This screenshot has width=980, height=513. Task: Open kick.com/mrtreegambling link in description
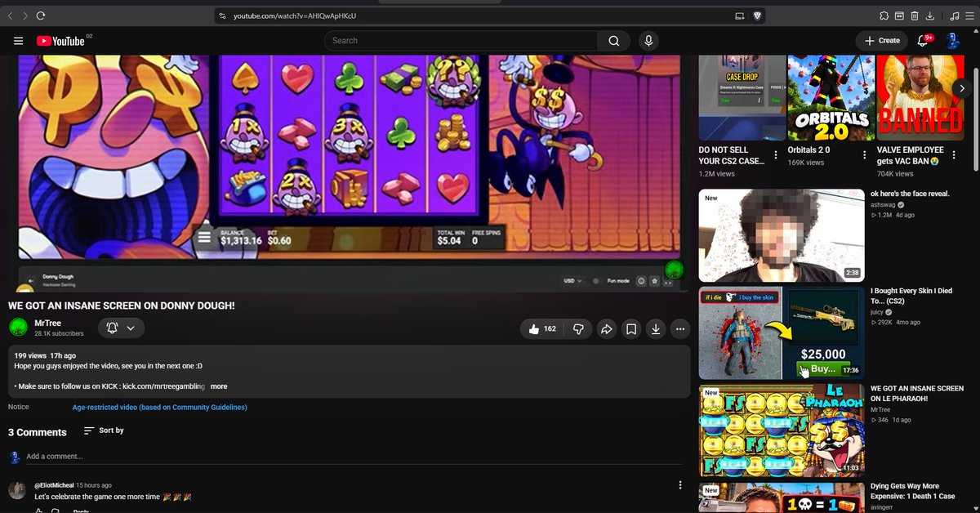click(163, 386)
